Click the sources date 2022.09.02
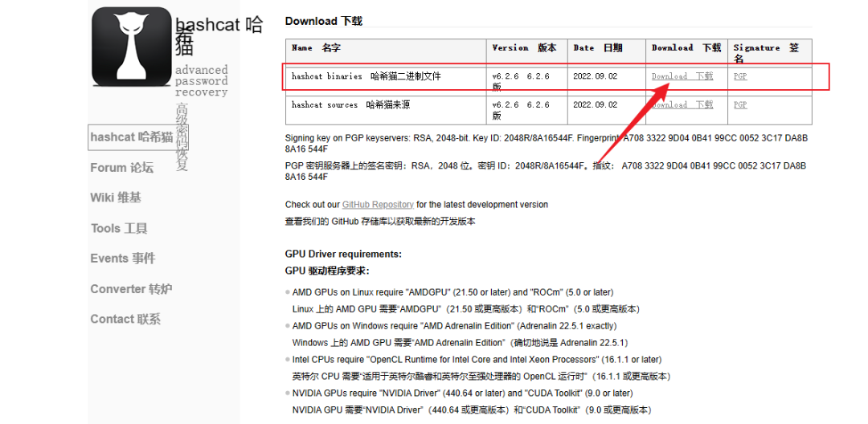The height and width of the screenshot is (424, 868). [595, 104]
